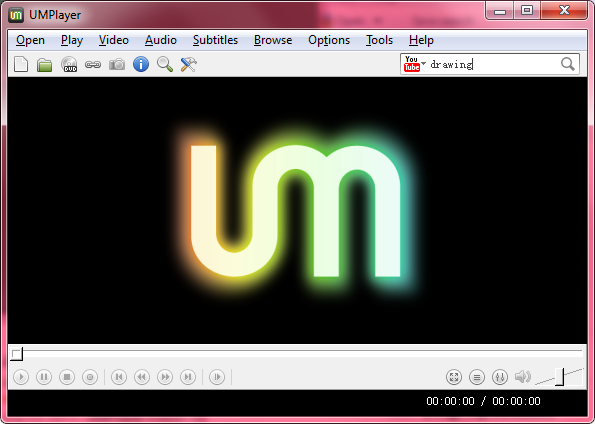Close the UMPlayer window
This screenshot has width=595, height=424.
tap(564, 10)
